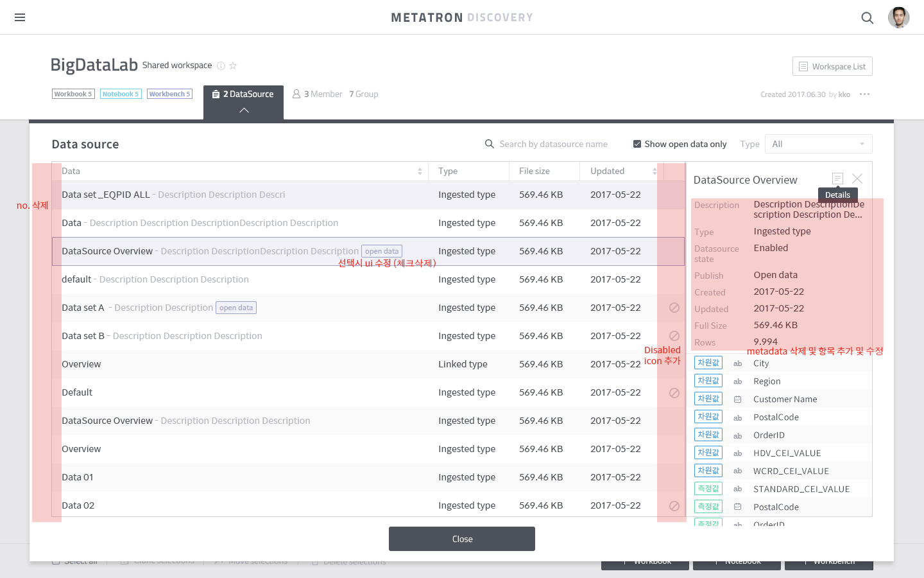924x578 pixels.
Task: Focus the Search by datasource name field
Action: click(x=553, y=144)
